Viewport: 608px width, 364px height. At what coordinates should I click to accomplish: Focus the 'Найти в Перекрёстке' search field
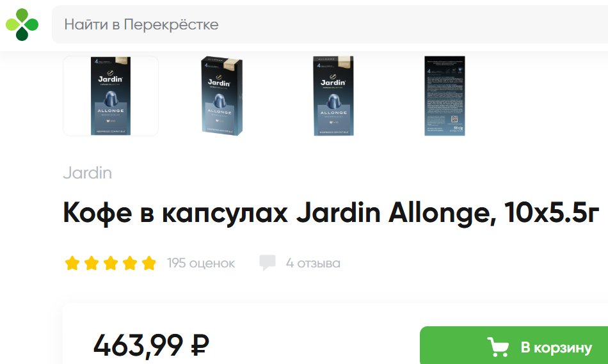pos(330,24)
